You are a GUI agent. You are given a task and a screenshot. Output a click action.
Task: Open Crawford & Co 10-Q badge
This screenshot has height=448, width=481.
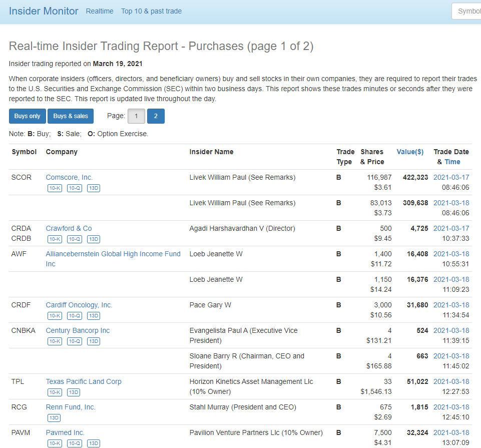[x=75, y=239]
